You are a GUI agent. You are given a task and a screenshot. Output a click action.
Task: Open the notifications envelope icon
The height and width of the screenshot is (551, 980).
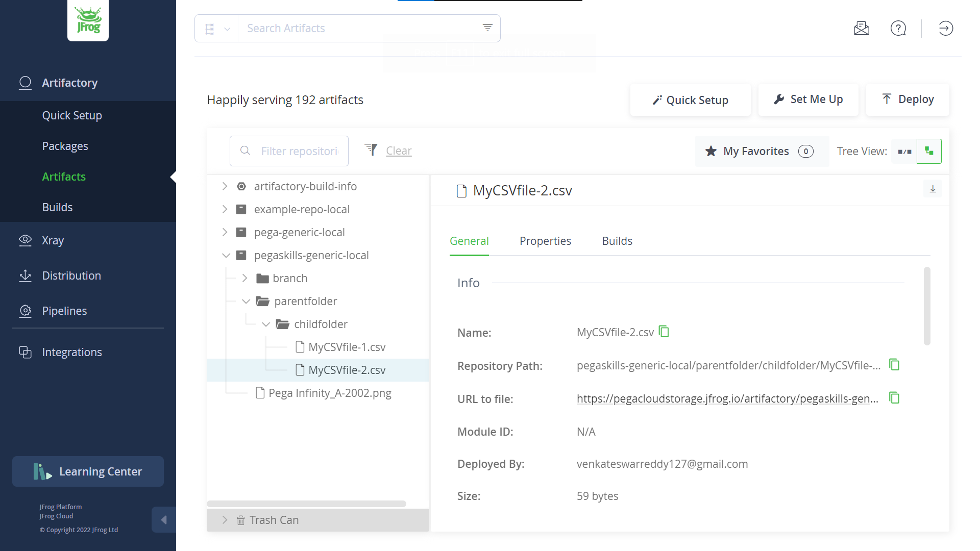point(861,28)
